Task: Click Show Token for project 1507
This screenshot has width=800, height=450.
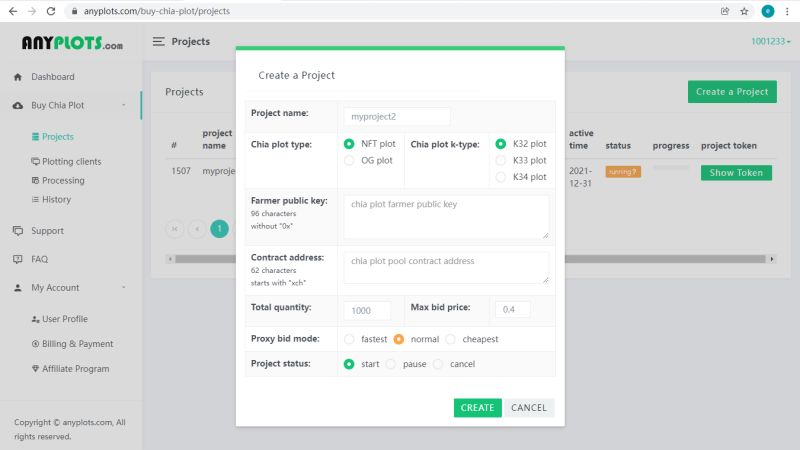Action: (x=736, y=173)
